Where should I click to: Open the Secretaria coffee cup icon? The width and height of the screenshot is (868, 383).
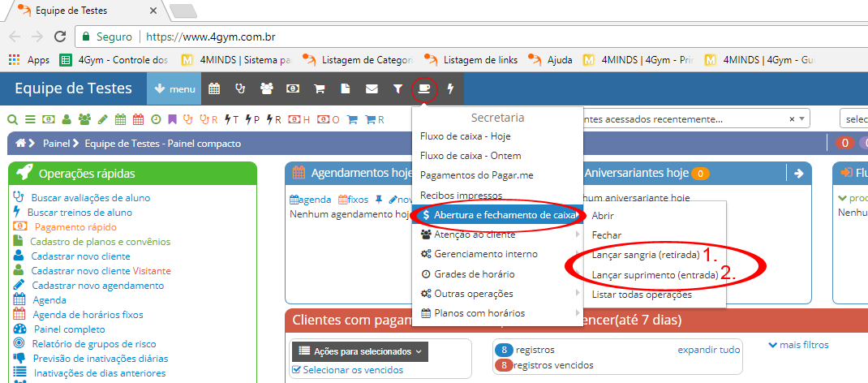(424, 88)
